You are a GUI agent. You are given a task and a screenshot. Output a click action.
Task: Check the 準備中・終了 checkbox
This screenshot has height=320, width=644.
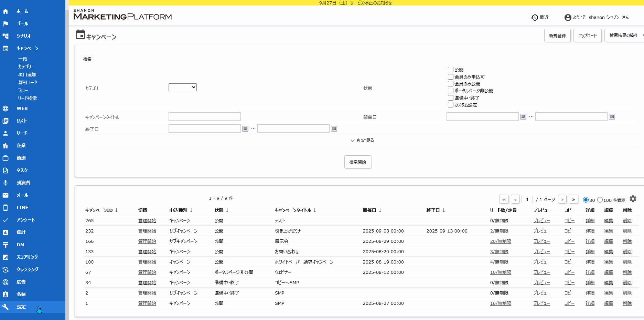(x=451, y=98)
